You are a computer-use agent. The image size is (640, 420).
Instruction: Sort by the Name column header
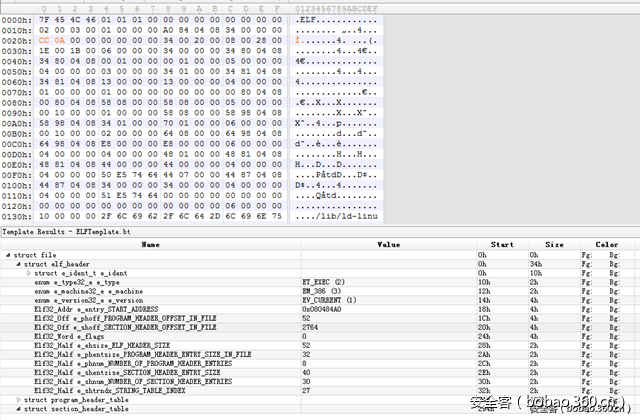(150, 243)
